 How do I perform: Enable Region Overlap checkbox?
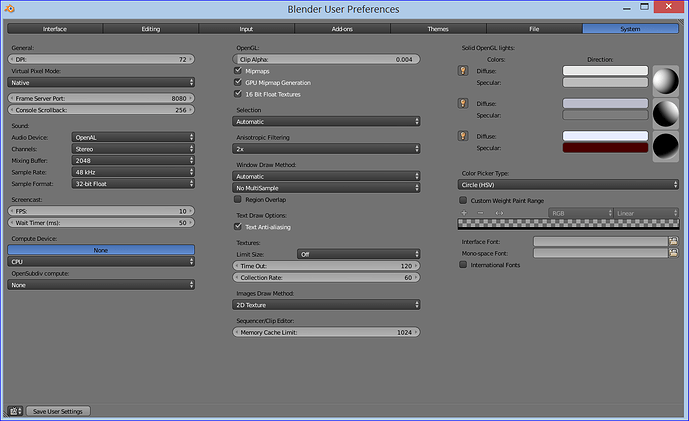238,199
